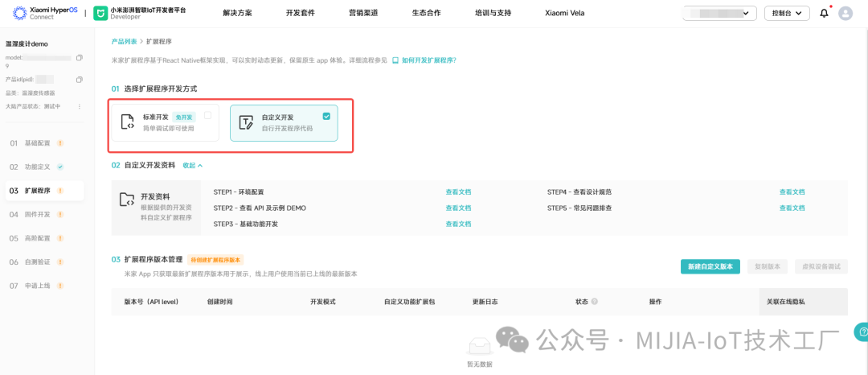Copy the model value using its copy icon
868x375 pixels.
[79, 58]
